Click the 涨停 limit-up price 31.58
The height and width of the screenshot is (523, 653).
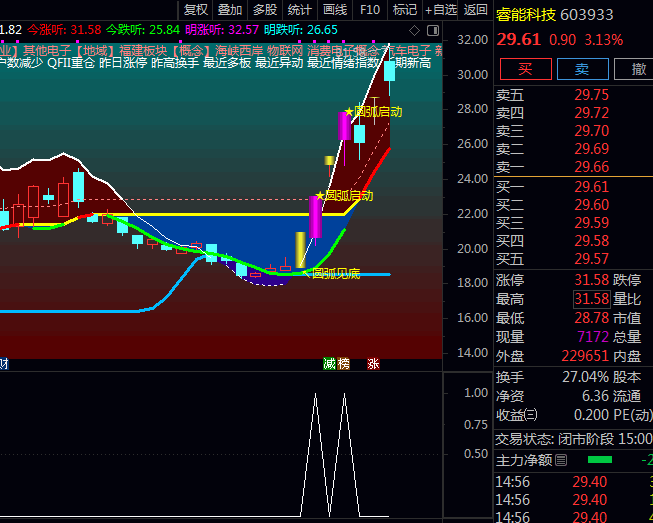click(x=591, y=280)
